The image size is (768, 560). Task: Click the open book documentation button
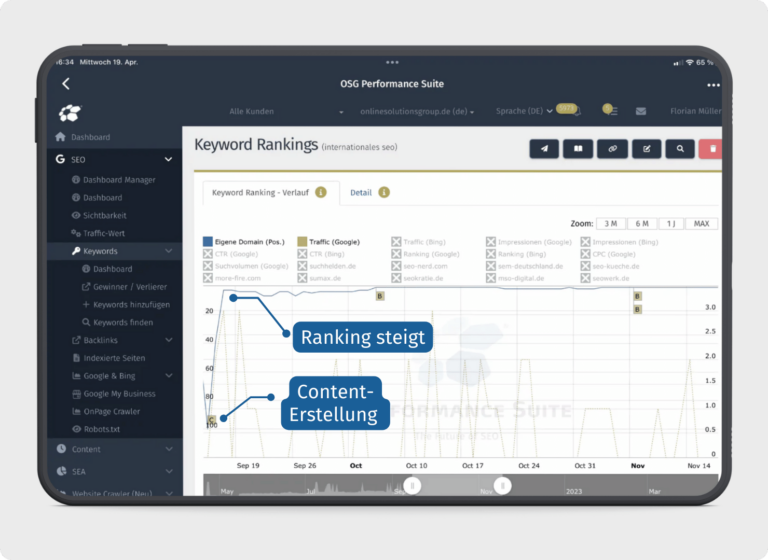[578, 149]
